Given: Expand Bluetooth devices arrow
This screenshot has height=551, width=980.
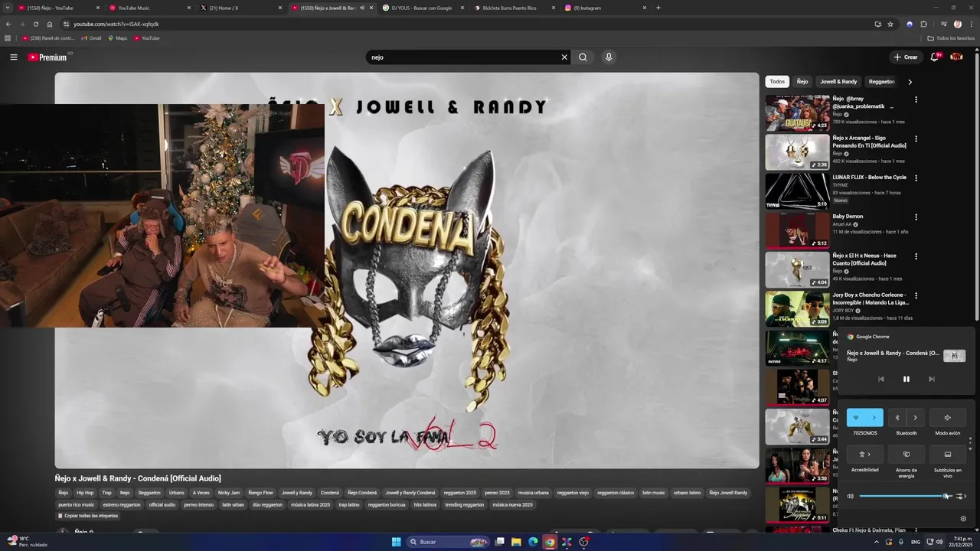Looking at the screenshot, I should click(916, 418).
